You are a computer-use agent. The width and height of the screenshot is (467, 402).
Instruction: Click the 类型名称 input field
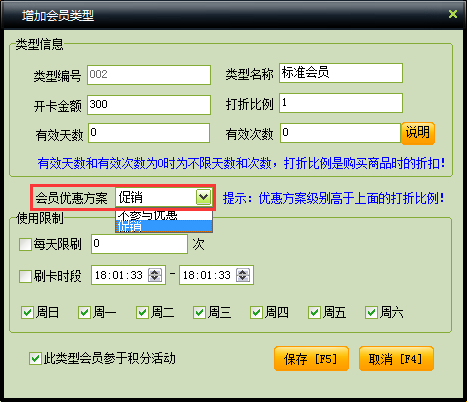pos(341,73)
